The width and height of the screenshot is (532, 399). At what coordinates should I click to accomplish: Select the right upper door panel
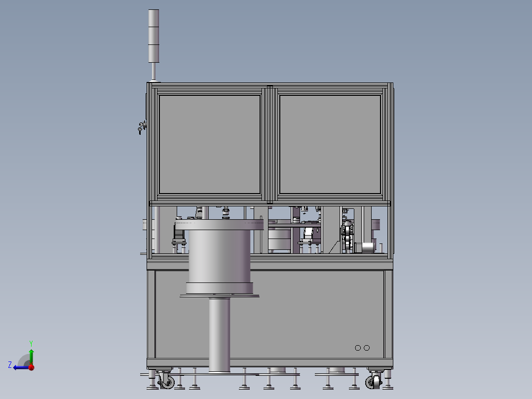click(330, 145)
